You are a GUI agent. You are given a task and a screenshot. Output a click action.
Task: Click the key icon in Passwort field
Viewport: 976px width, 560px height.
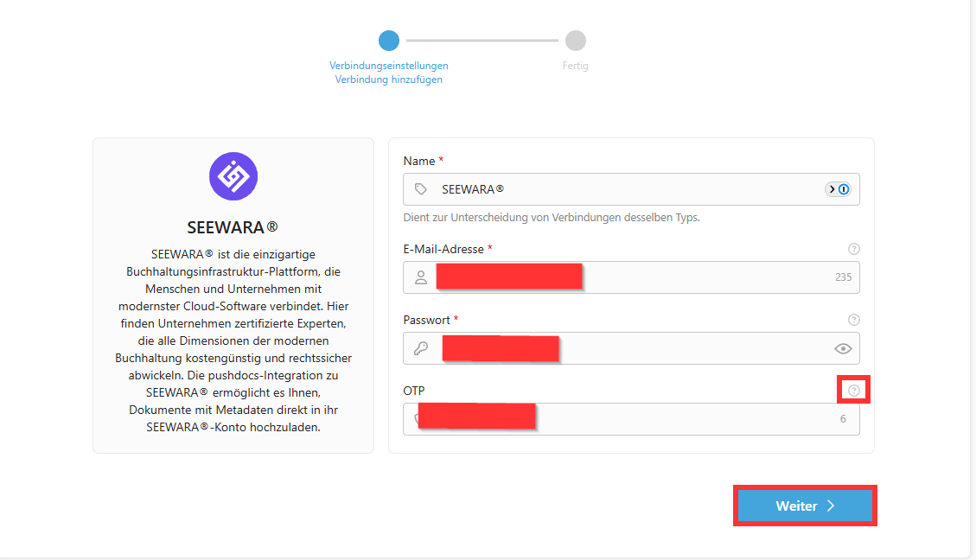[x=421, y=348]
